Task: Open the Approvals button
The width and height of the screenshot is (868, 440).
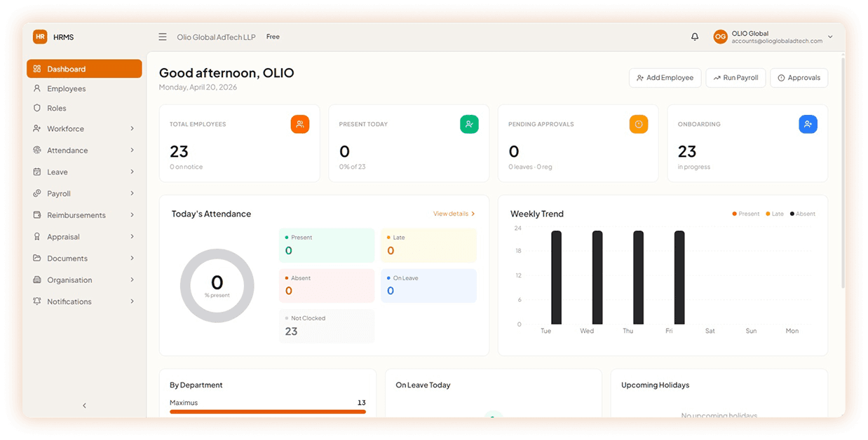Action: coord(799,78)
